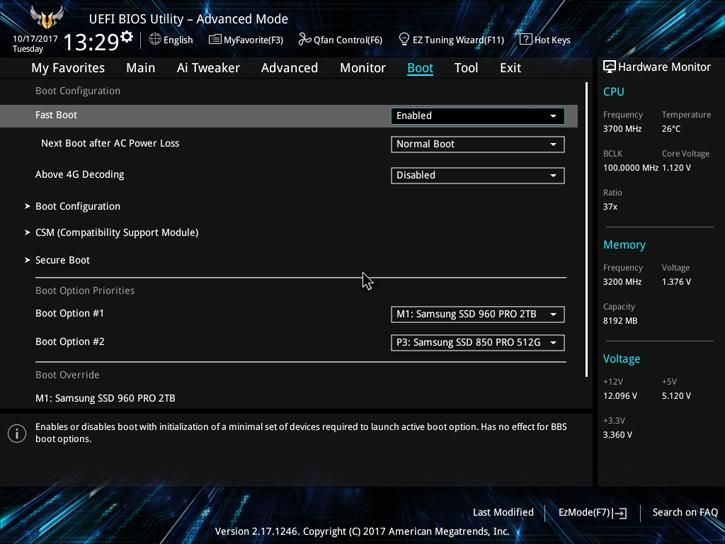Select the Boot tab
The width and height of the screenshot is (725, 544).
coord(420,68)
